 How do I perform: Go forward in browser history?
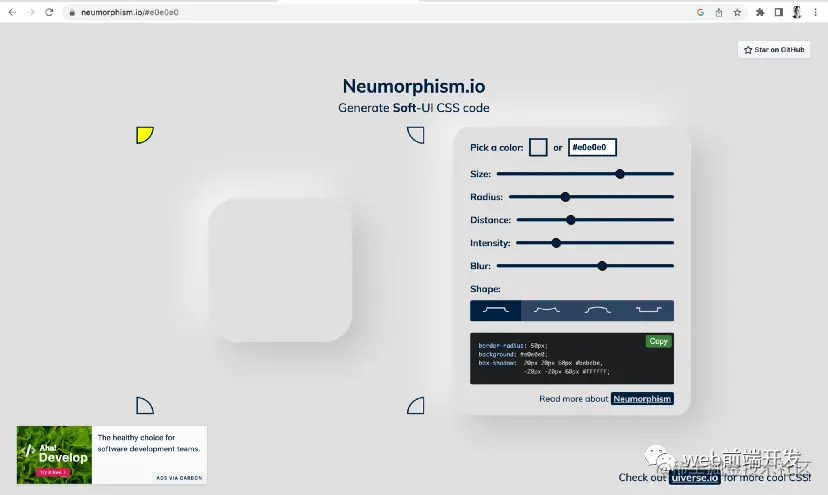coord(31,12)
